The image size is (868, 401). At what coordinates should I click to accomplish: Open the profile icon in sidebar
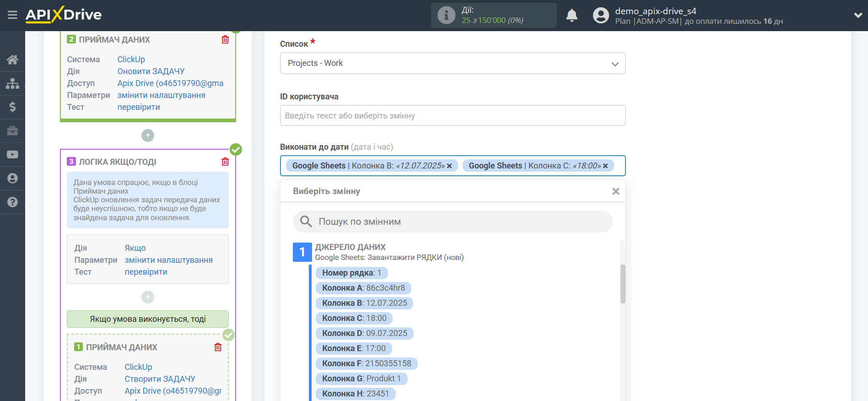[12, 179]
